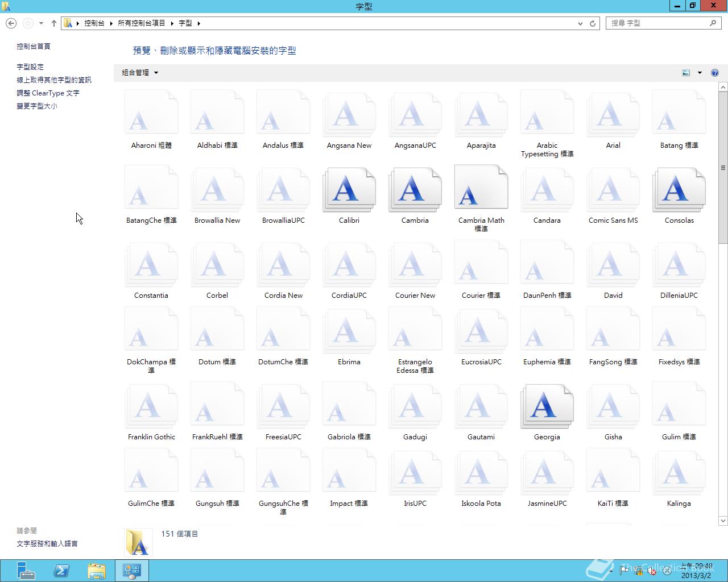
Task: Click the 所有控制台項目 breadcrumb segment
Action: pyautogui.click(x=142, y=23)
